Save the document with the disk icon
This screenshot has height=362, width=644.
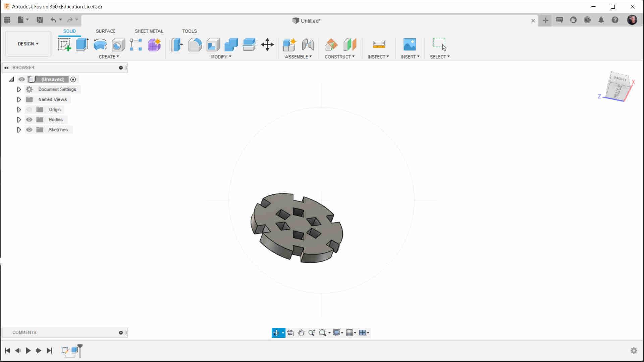click(x=40, y=20)
